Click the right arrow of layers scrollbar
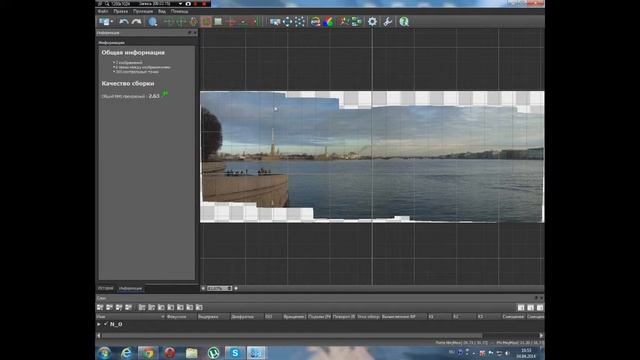Image resolution: width=640 pixels, height=360 pixels. (x=541, y=336)
